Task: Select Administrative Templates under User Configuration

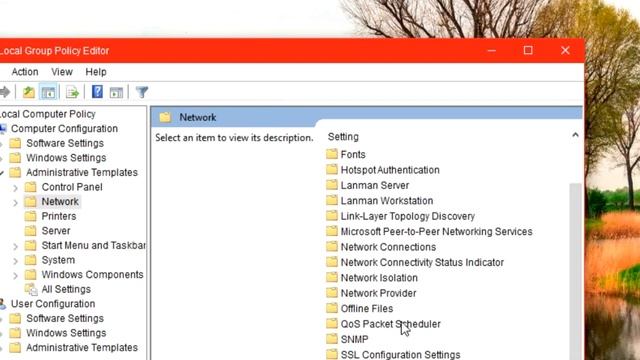Action: [82, 348]
